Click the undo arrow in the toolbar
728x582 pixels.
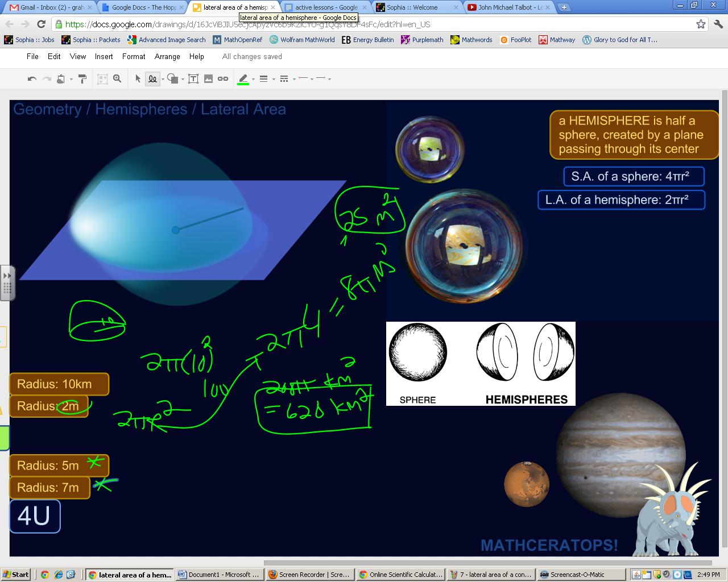[31, 78]
